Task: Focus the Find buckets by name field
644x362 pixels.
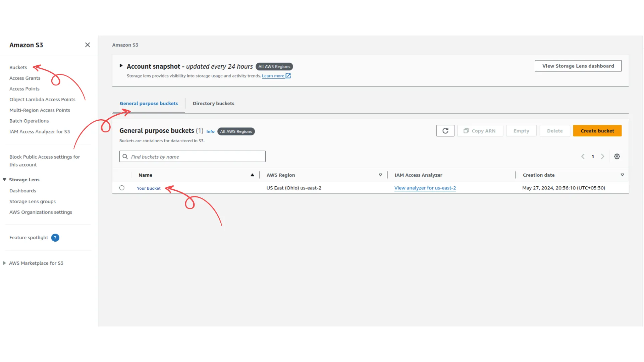Action: coord(196,157)
